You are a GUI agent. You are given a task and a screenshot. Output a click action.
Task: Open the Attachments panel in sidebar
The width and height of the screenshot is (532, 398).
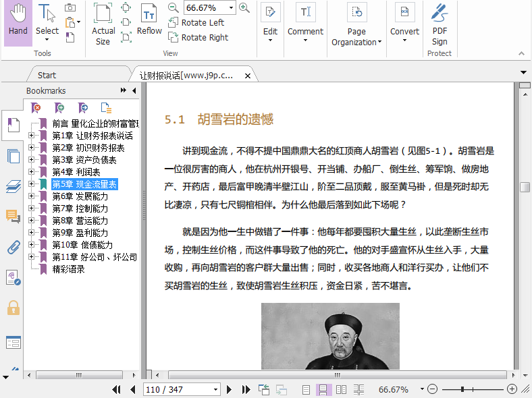13,247
